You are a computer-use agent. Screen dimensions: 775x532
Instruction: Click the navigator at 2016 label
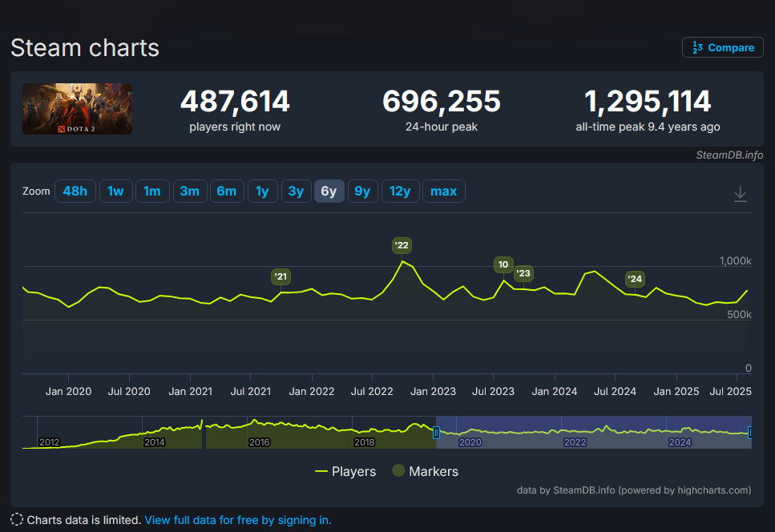click(260, 442)
